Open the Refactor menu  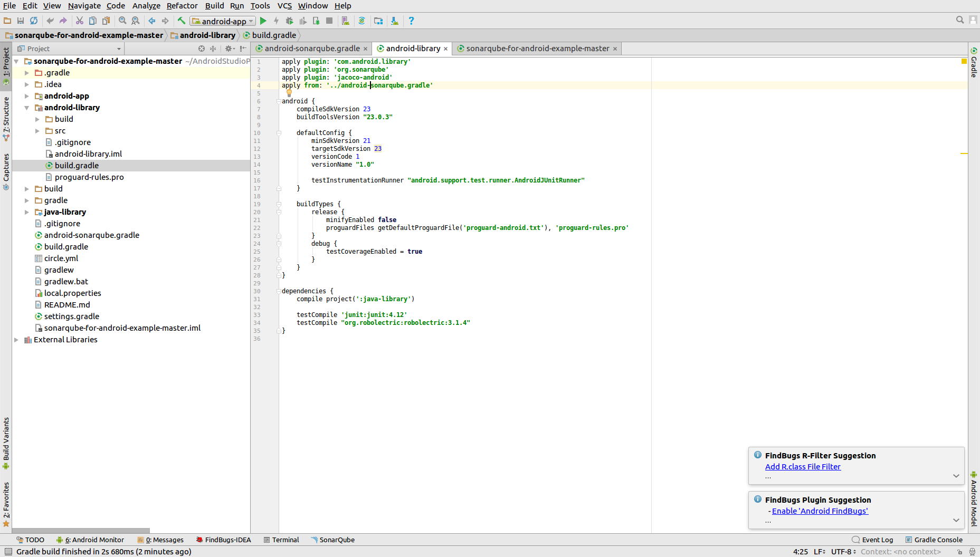point(182,6)
